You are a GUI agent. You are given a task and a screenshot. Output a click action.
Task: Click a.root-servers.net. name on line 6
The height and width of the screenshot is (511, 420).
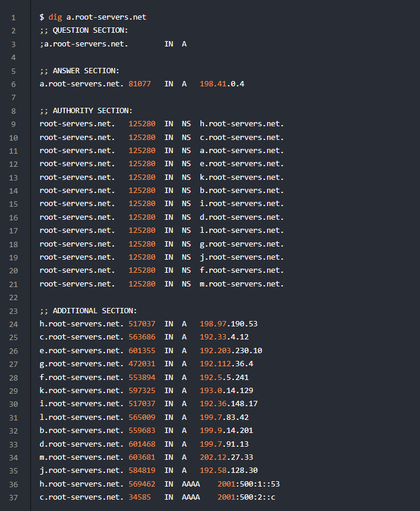click(82, 84)
